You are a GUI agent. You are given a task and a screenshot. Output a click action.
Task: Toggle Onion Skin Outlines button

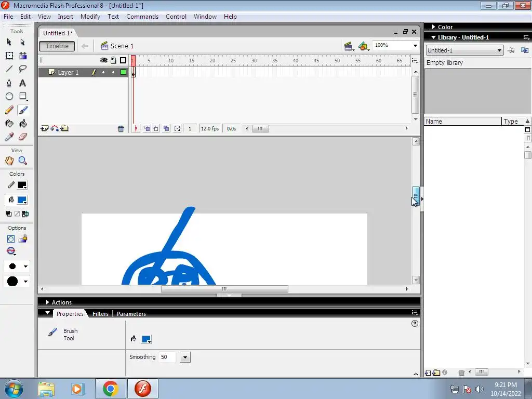click(155, 129)
